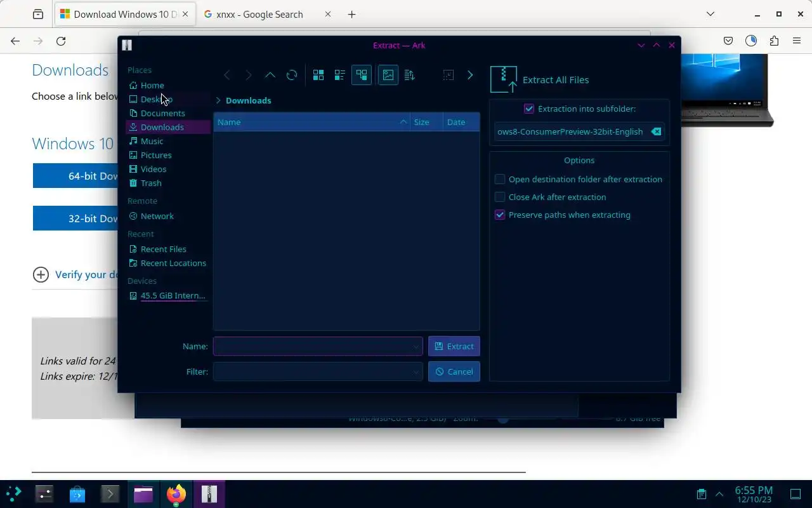Image resolution: width=812 pixels, height=508 pixels.
Task: Click 64-bit Download button on page
Action: point(75,176)
